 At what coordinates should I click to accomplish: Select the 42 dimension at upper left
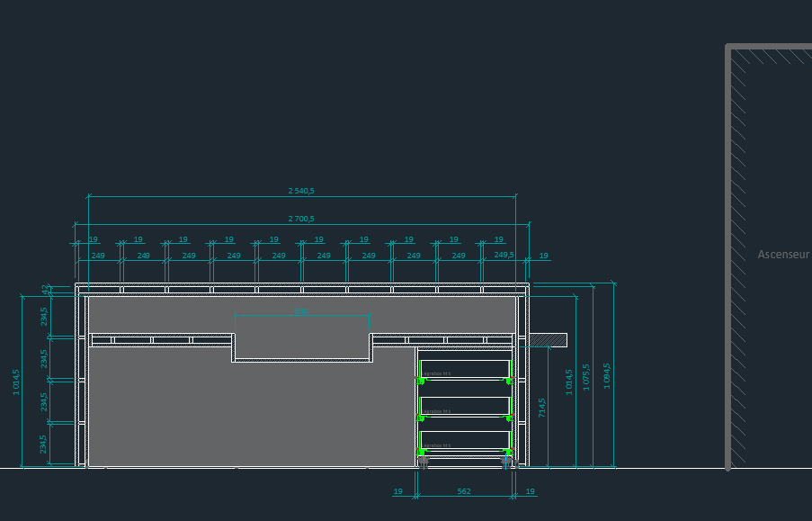point(44,290)
